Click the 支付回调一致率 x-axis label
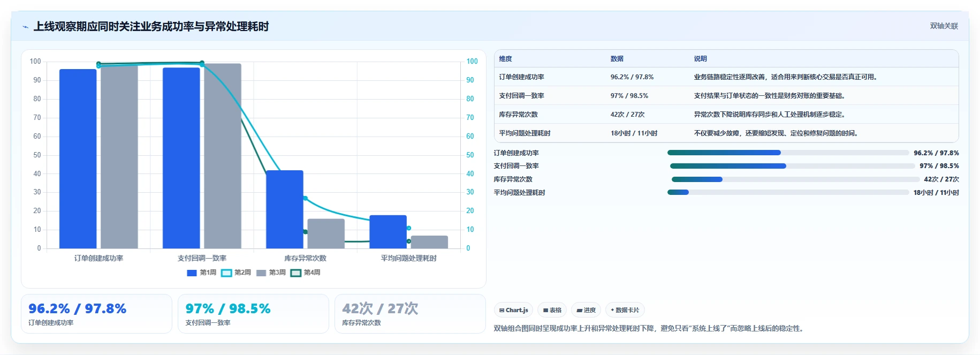 pos(202,258)
